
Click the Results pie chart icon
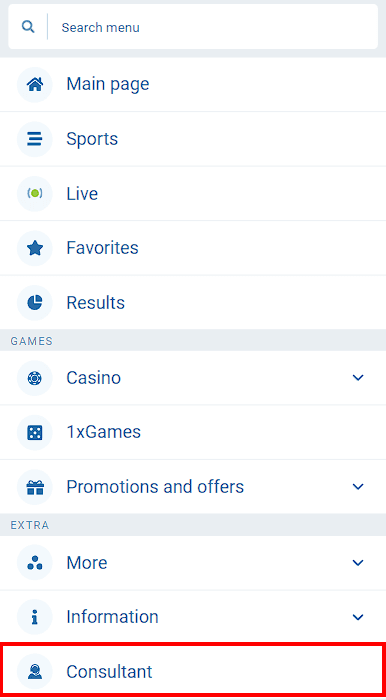(x=35, y=303)
